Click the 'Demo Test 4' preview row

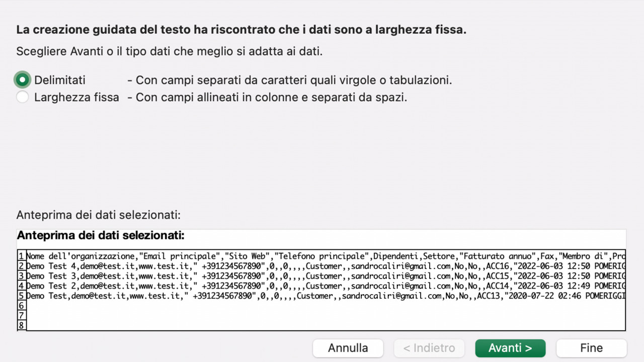(x=326, y=266)
